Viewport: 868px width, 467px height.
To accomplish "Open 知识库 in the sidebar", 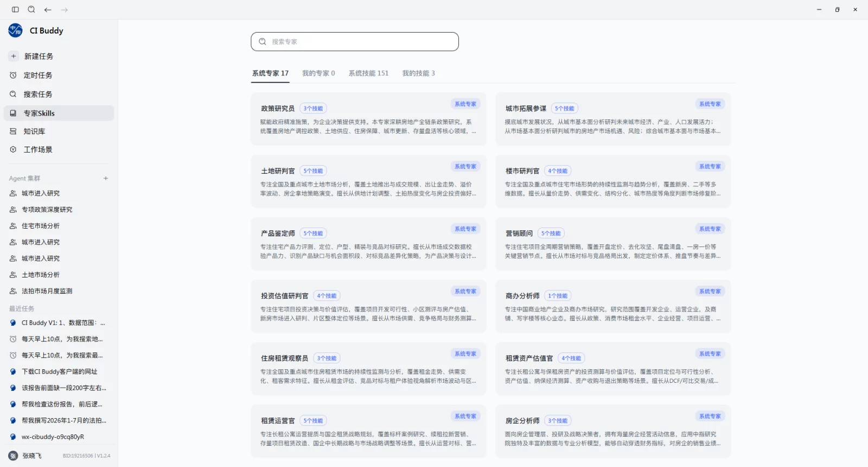I will pos(59,131).
